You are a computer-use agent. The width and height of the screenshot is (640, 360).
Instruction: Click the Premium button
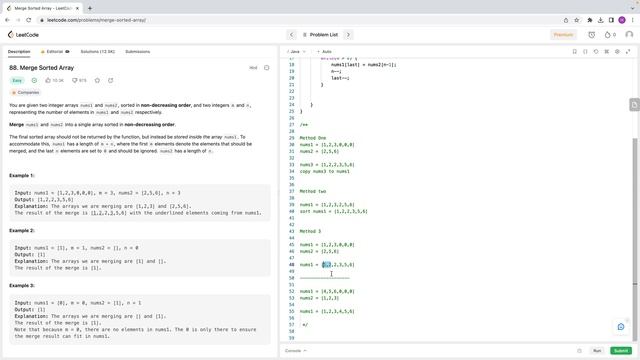pyautogui.click(x=563, y=35)
